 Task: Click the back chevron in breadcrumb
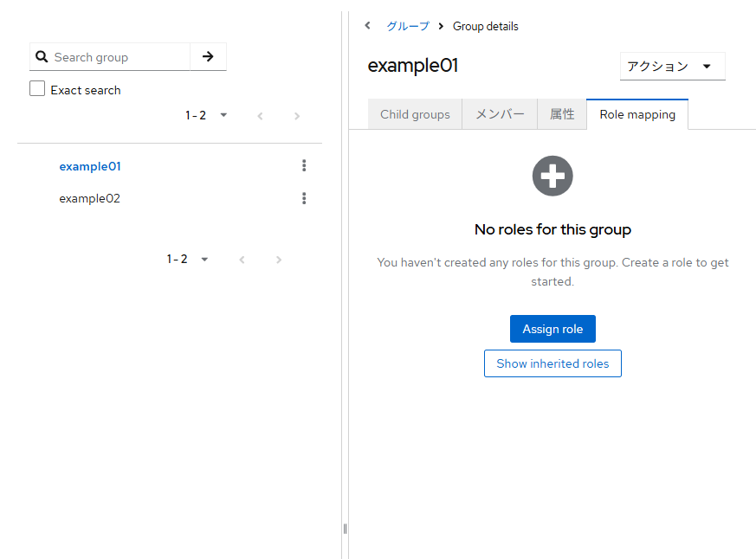pos(368,26)
